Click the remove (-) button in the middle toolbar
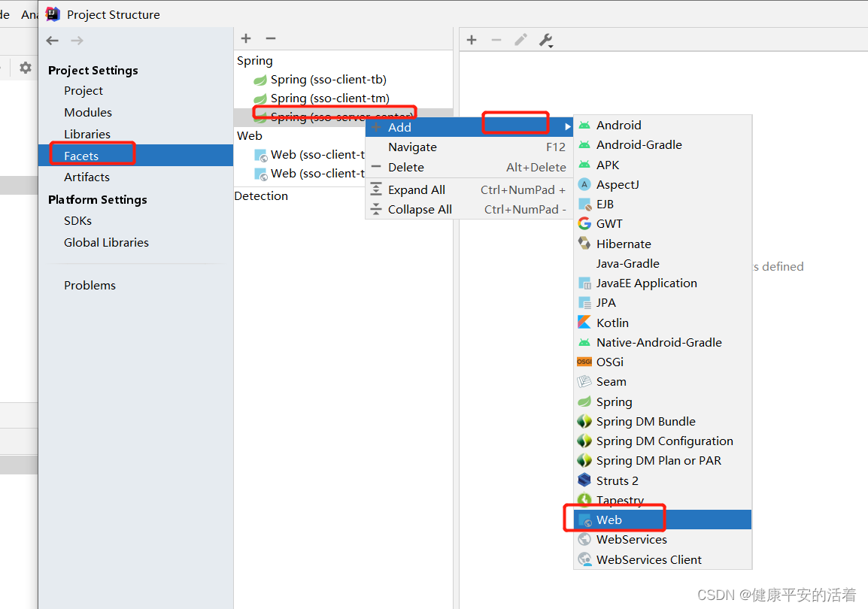This screenshot has width=868, height=609. tap(271, 38)
